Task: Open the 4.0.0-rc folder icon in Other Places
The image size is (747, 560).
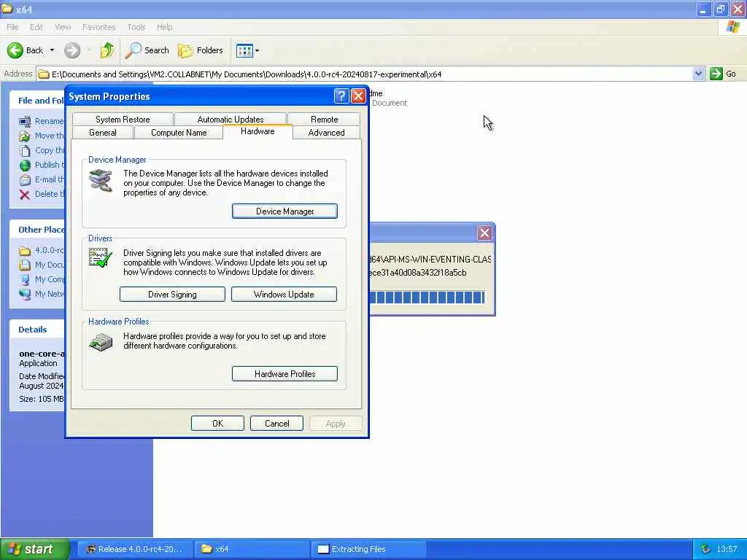Action: coord(25,251)
